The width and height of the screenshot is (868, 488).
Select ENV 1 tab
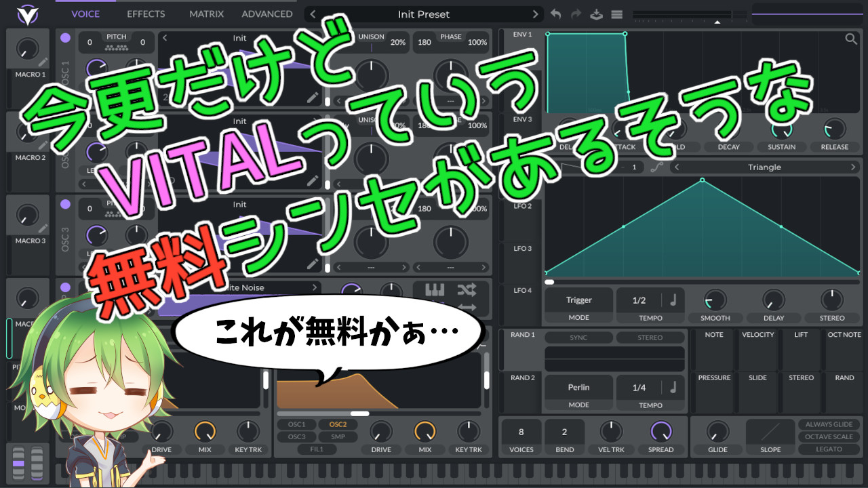coord(522,35)
